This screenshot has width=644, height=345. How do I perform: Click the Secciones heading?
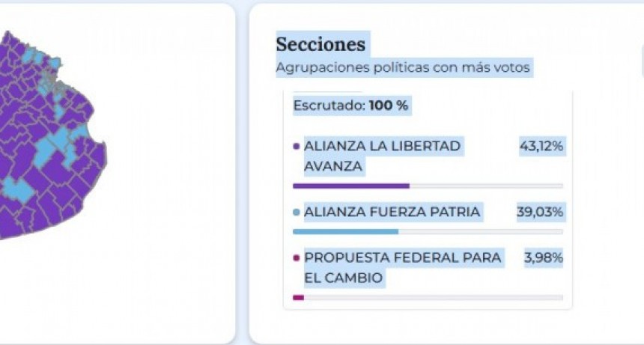(321, 44)
